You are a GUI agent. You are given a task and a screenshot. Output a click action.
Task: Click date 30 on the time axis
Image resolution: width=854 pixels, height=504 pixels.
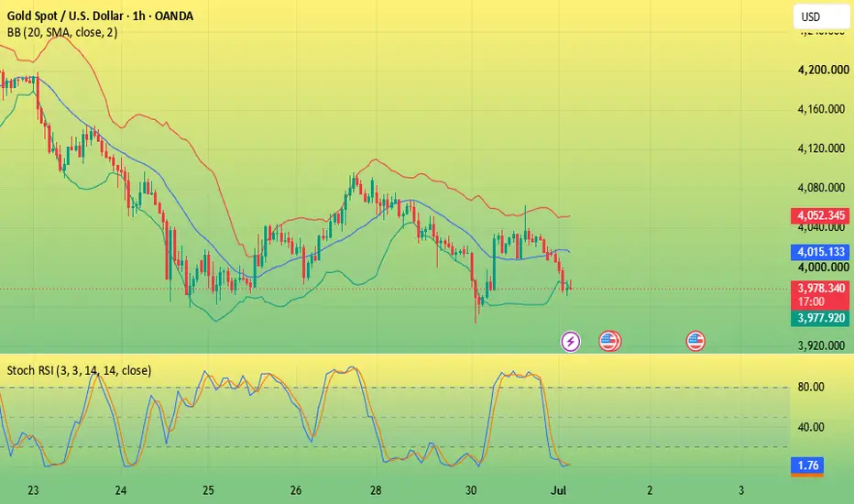pyautogui.click(x=471, y=490)
